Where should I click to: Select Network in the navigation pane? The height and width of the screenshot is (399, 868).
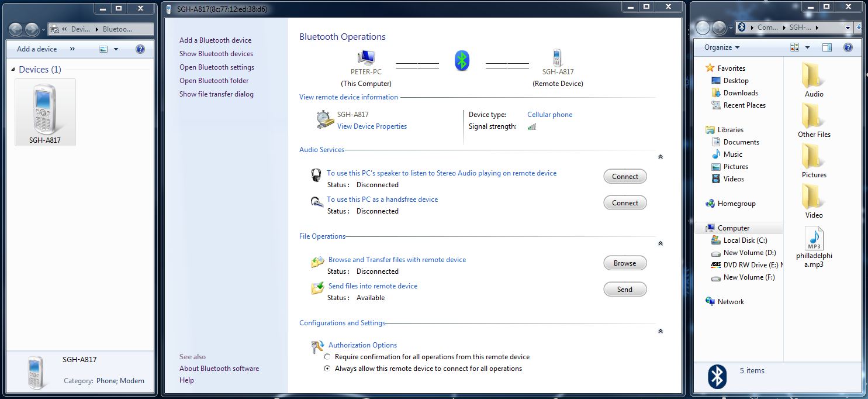click(x=725, y=302)
